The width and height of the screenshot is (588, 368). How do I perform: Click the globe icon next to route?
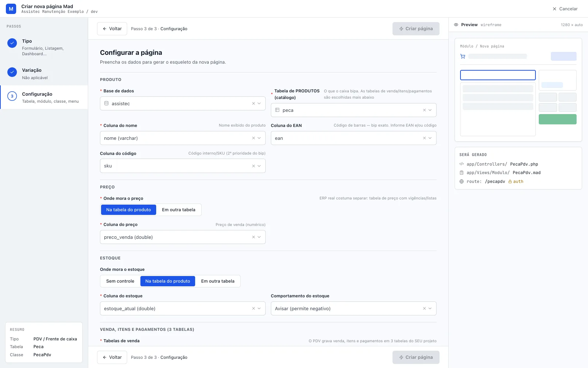click(462, 181)
